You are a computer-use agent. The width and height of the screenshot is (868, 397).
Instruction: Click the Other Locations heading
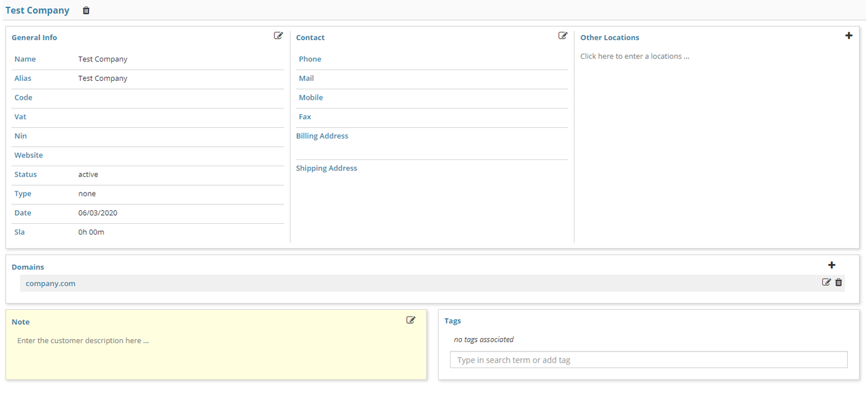tap(610, 38)
